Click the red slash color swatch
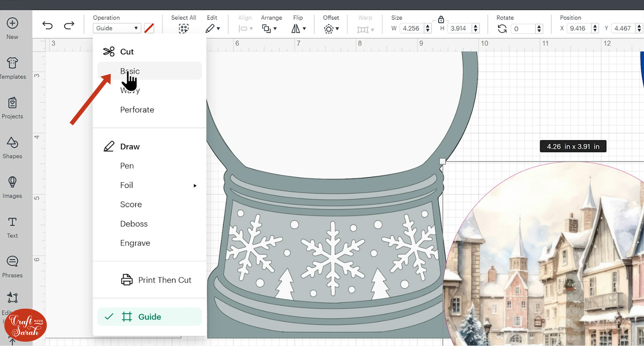 point(149,28)
